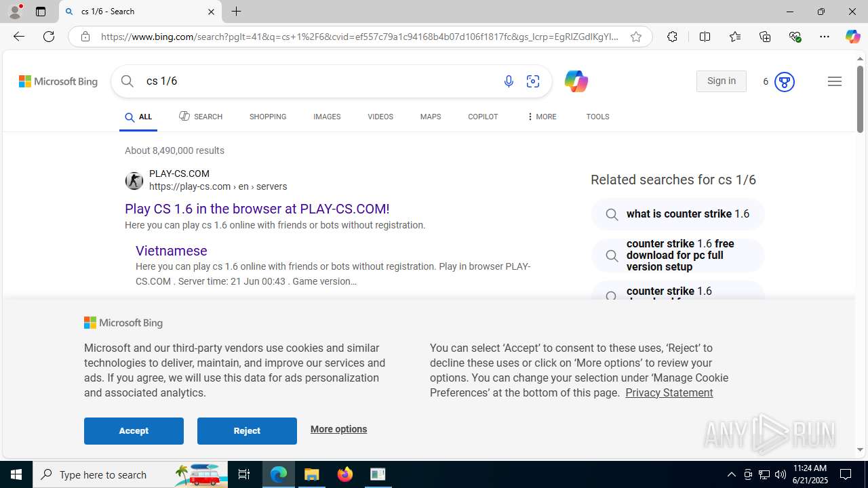Image resolution: width=868 pixels, height=488 pixels.
Task: Open the Windows notification center
Action: [x=846, y=474]
